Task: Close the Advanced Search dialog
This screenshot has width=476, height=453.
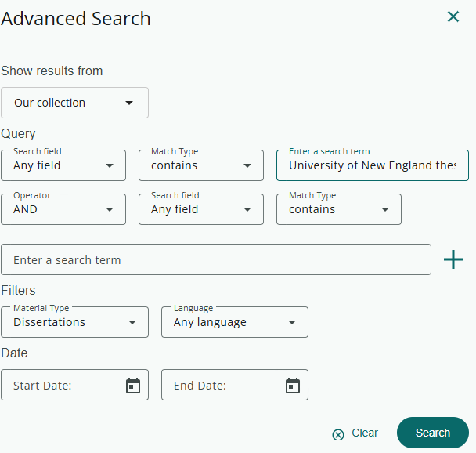Action: click(453, 16)
